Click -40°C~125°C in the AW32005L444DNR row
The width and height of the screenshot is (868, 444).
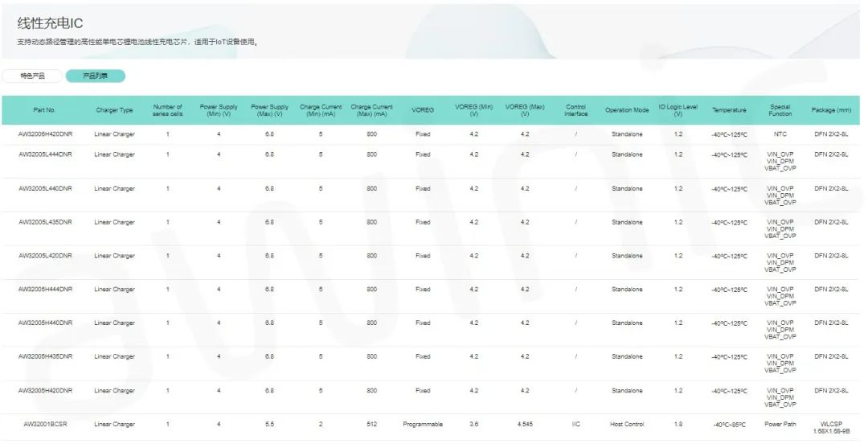tap(729, 155)
